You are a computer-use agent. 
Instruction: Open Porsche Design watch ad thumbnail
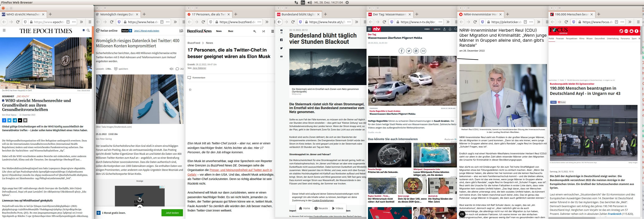(389, 155)
